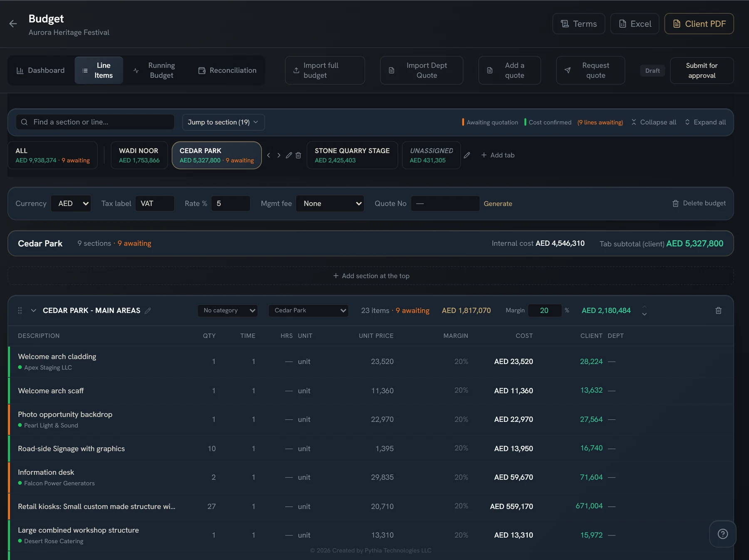Select the STONE QUARRY STAGE tab

pos(352,155)
